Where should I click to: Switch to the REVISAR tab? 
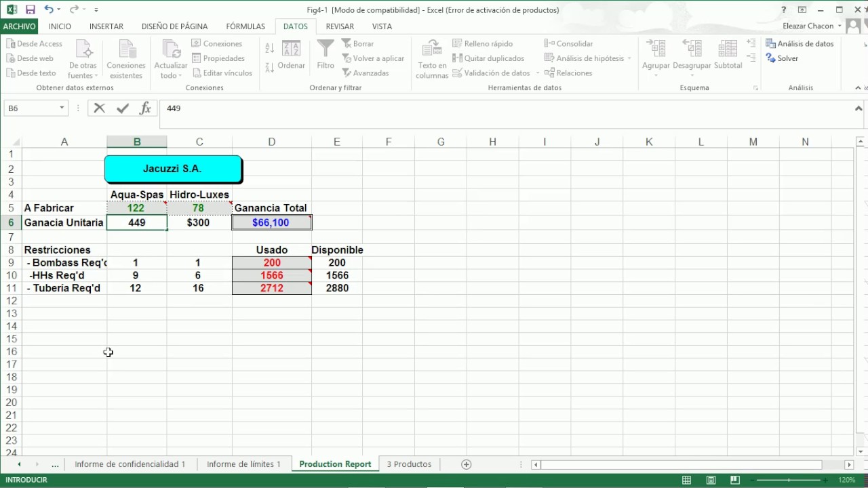coord(340,26)
